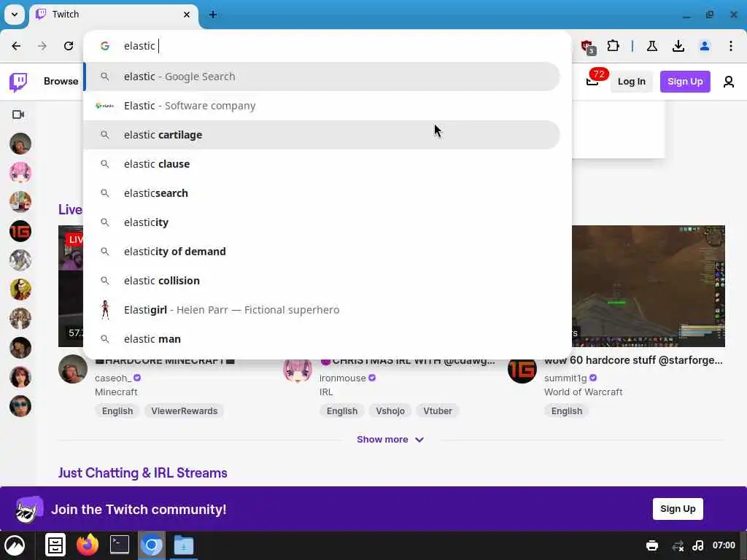Open the Twitch user menu icon
This screenshot has width=747, height=560.
pos(729,82)
